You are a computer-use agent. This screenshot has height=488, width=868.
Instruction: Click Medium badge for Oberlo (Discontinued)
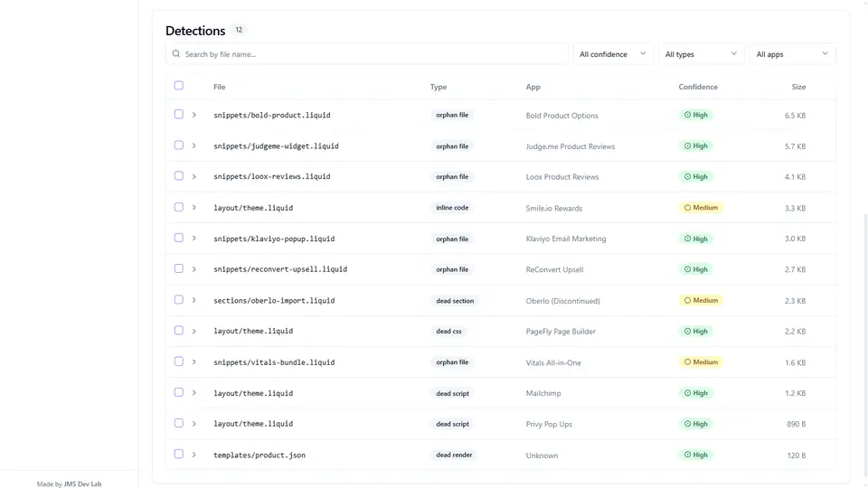(701, 300)
